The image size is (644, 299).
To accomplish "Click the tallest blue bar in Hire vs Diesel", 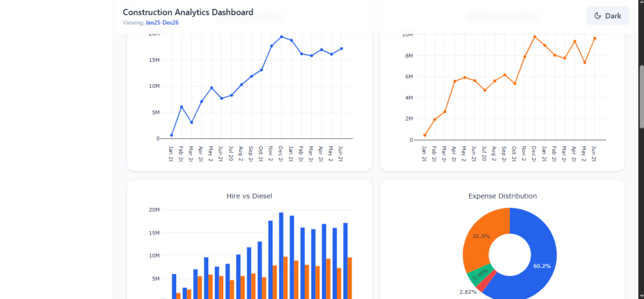I will tap(281, 256).
